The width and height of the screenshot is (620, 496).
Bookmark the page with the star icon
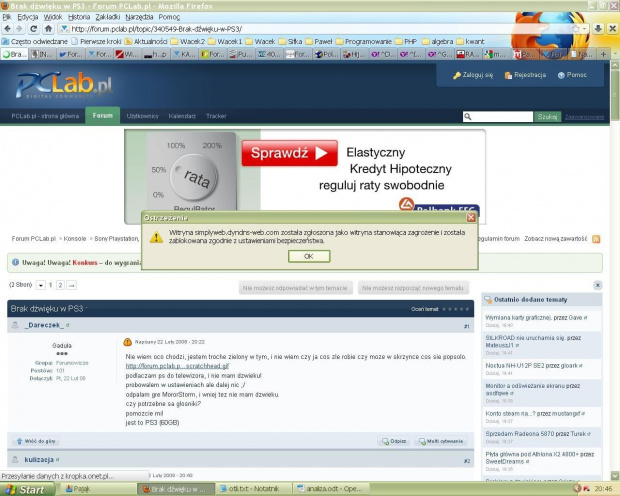576,28
